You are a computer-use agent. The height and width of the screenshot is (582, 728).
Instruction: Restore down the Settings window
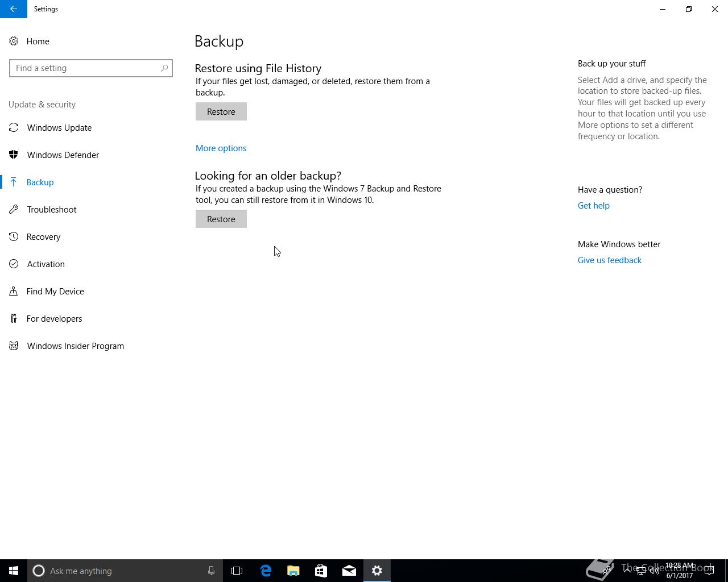click(x=689, y=9)
